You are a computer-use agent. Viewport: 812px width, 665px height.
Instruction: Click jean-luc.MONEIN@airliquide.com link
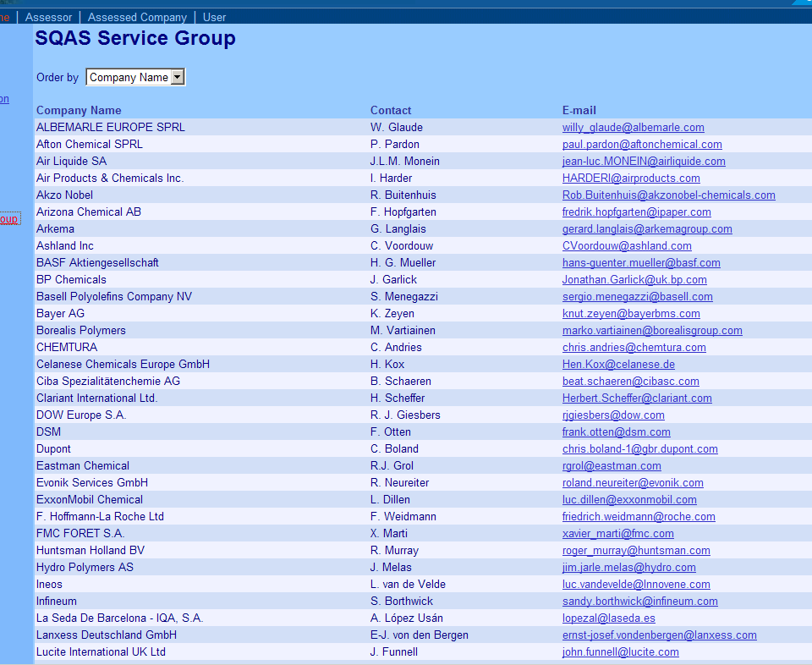644,161
